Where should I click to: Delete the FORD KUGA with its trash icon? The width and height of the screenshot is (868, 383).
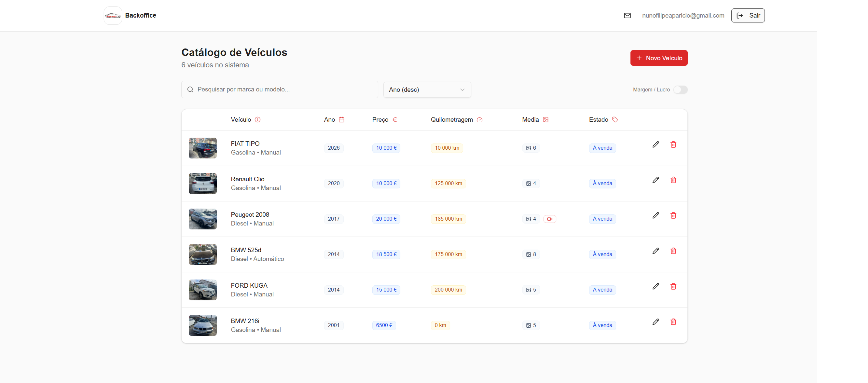[x=673, y=286]
